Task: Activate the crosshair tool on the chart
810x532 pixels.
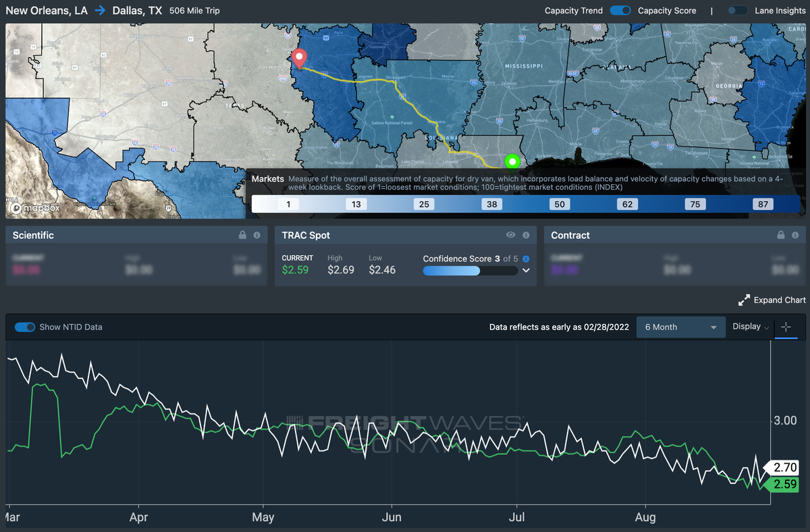Action: point(786,327)
